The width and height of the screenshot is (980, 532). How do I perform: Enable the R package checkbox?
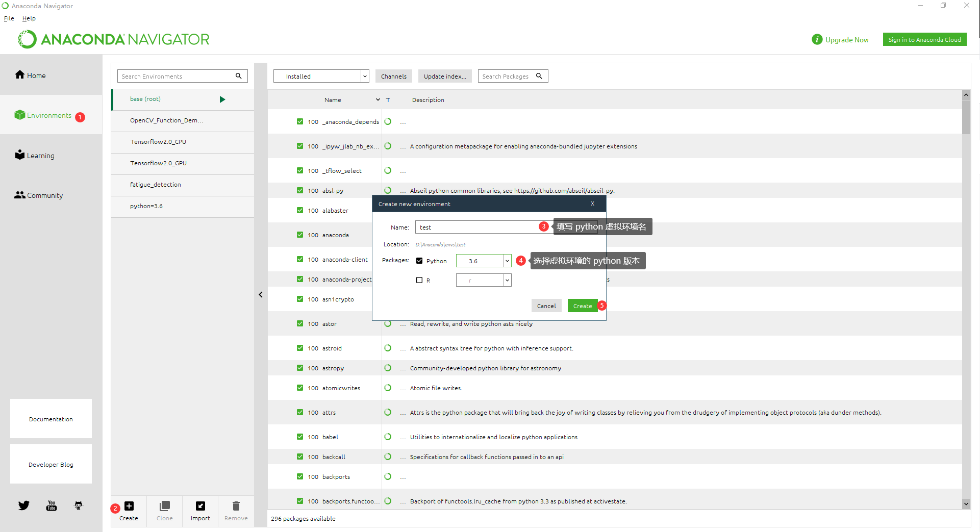[x=419, y=280]
